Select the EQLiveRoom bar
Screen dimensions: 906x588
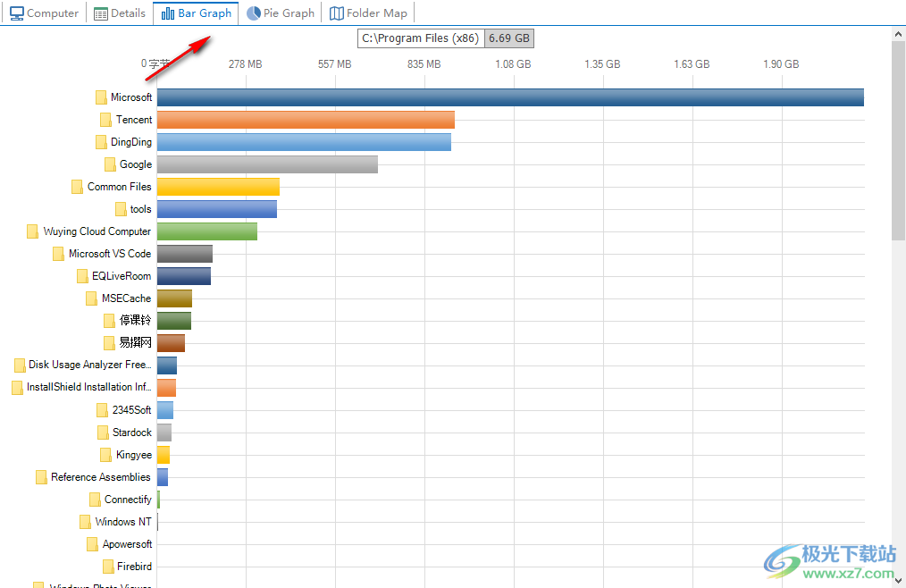tap(184, 276)
